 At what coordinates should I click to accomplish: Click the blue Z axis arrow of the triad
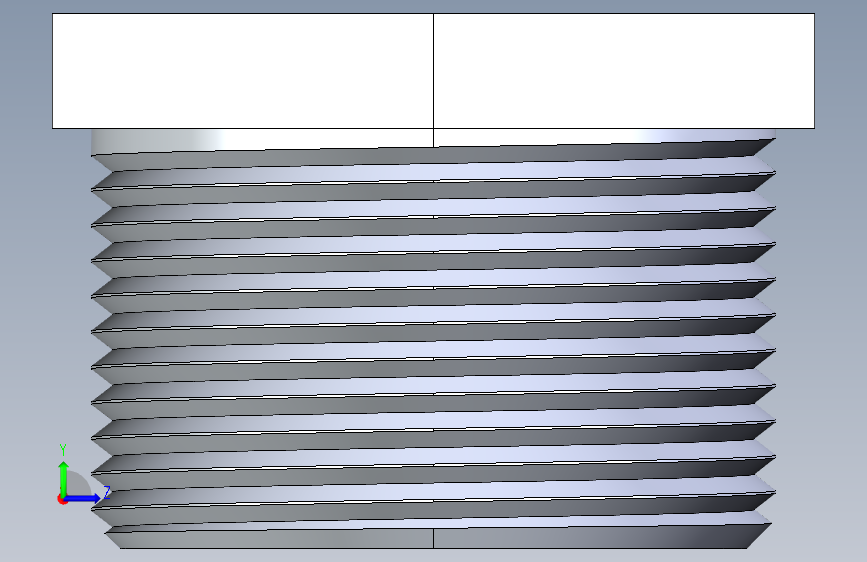[83, 498]
